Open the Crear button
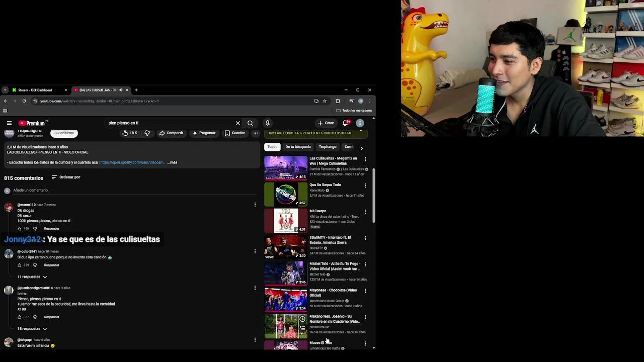644x362 pixels. [326, 123]
